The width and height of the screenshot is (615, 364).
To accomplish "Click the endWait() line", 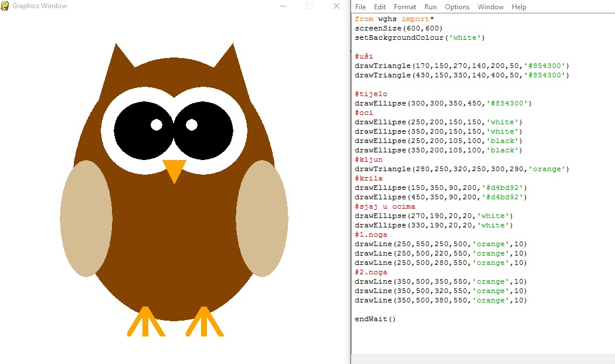I will pos(375,319).
